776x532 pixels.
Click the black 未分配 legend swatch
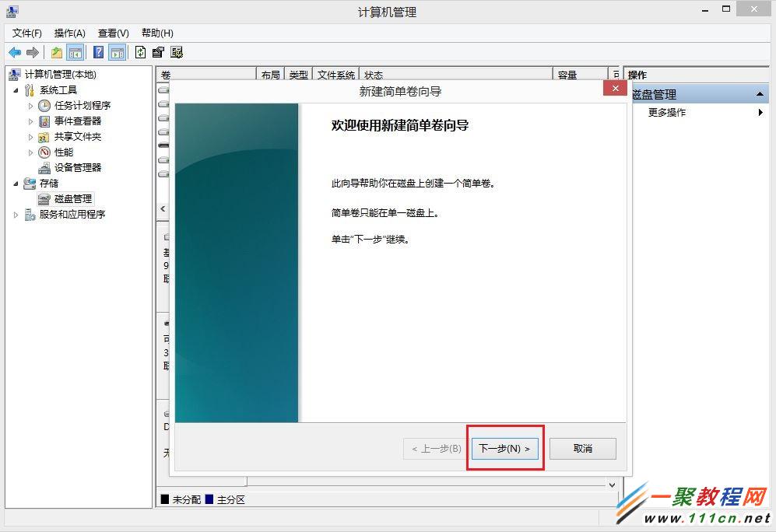165,499
